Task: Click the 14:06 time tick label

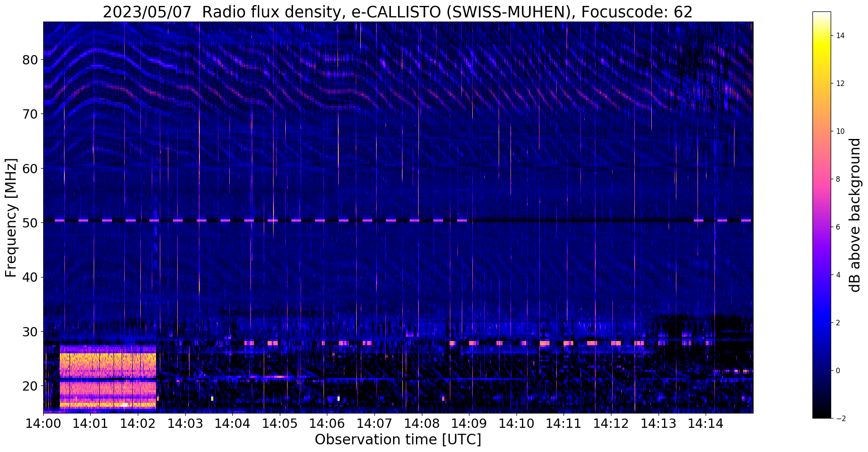Action: click(x=327, y=423)
